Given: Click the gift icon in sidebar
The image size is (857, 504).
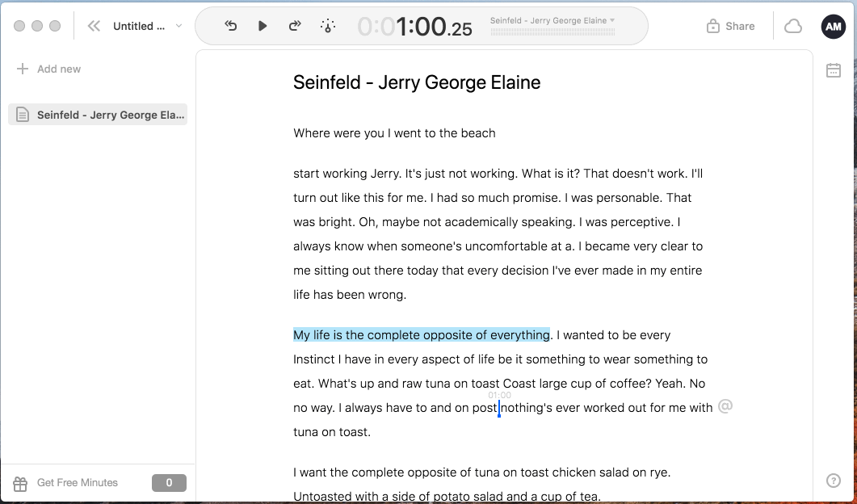Looking at the screenshot, I should (20, 483).
